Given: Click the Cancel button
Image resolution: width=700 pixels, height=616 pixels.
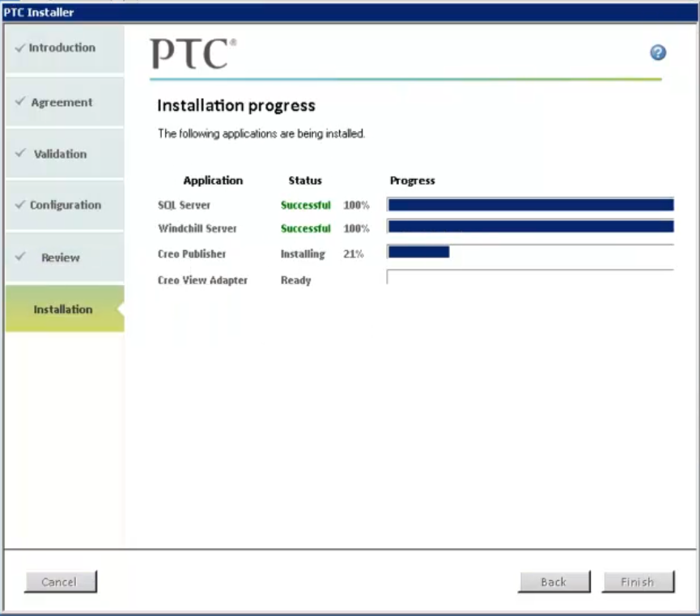Looking at the screenshot, I should 60,581.
